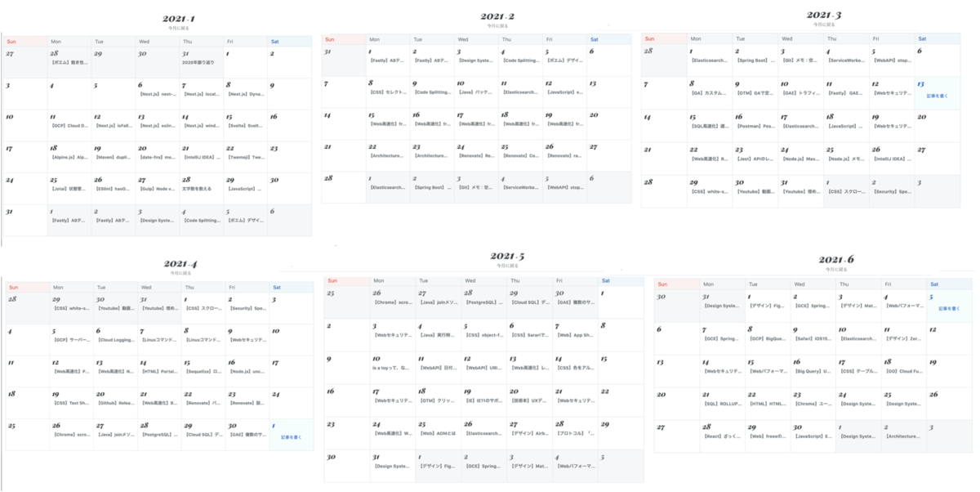Select the 2021-2 month heading
980x492 pixels.
tap(497, 16)
